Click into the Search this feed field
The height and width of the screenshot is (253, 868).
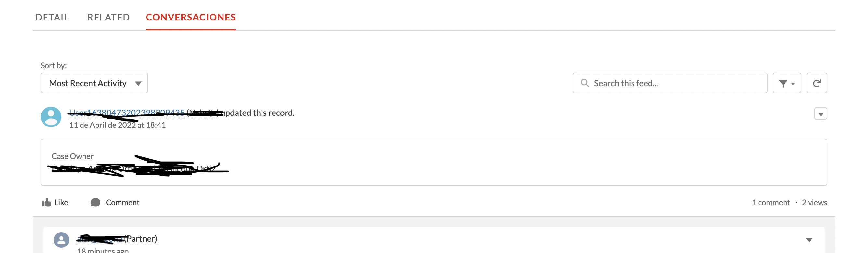pyautogui.click(x=674, y=83)
